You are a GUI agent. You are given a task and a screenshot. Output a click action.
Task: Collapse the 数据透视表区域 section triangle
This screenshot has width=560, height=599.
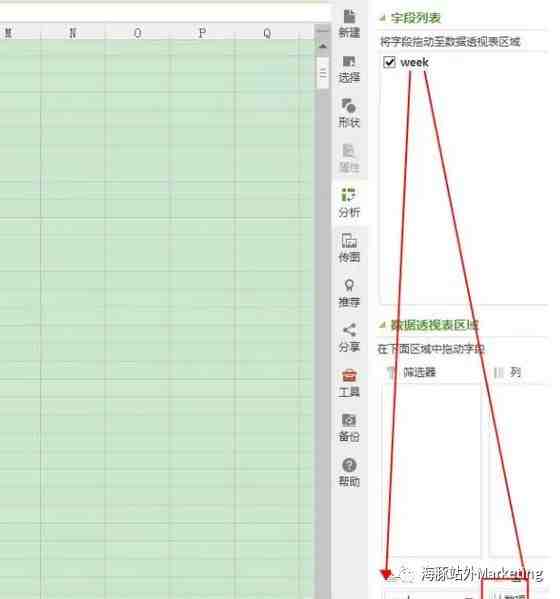click(x=382, y=325)
